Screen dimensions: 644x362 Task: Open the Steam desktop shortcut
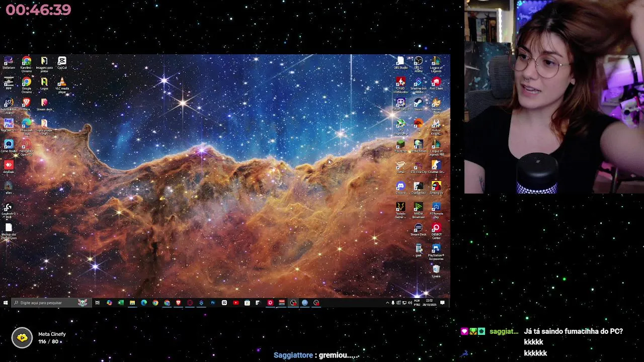click(418, 105)
